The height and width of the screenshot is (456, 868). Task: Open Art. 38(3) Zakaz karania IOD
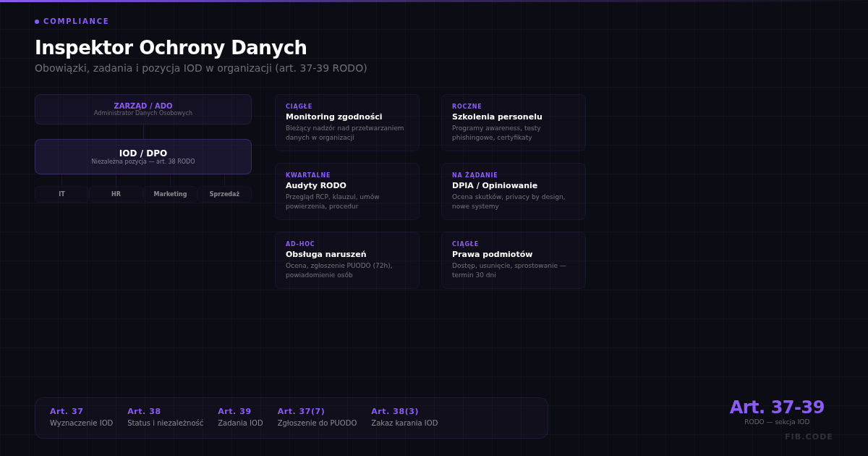(404, 418)
